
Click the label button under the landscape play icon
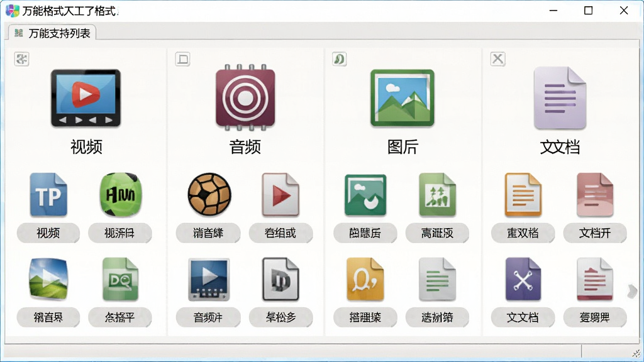(x=48, y=317)
